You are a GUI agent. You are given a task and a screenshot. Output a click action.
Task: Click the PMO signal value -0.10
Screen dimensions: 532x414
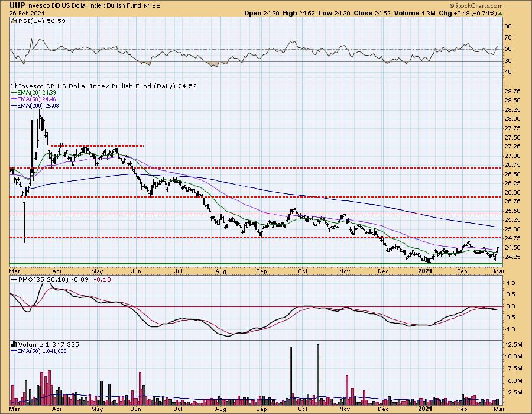pos(102,280)
